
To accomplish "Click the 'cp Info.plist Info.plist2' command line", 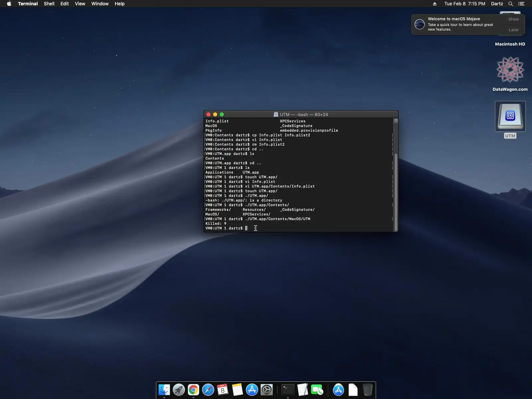I will pos(281,135).
